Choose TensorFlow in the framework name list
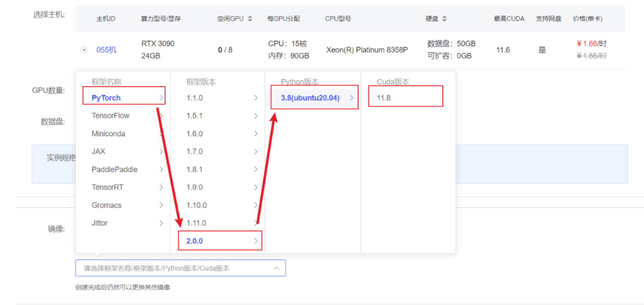This screenshot has height=305, width=644. pyautogui.click(x=110, y=116)
